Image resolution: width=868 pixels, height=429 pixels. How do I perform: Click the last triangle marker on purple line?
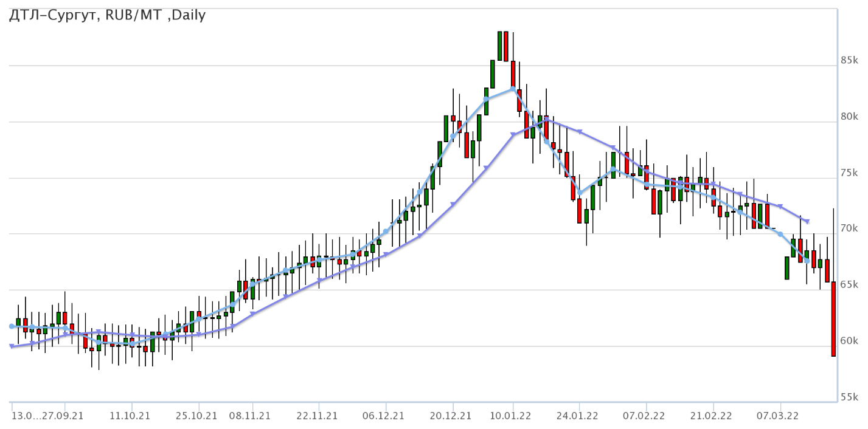[x=807, y=221]
